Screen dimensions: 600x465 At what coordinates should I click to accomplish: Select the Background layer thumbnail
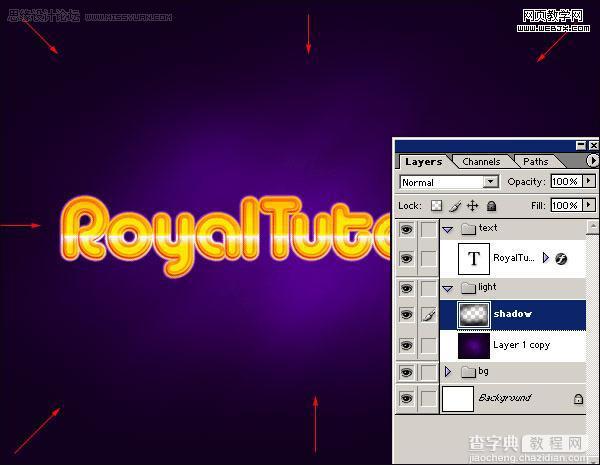458,399
